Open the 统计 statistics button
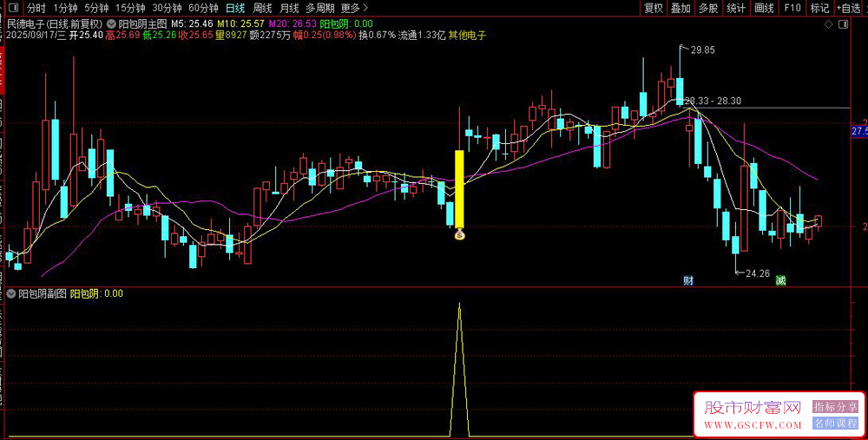 pyautogui.click(x=736, y=8)
